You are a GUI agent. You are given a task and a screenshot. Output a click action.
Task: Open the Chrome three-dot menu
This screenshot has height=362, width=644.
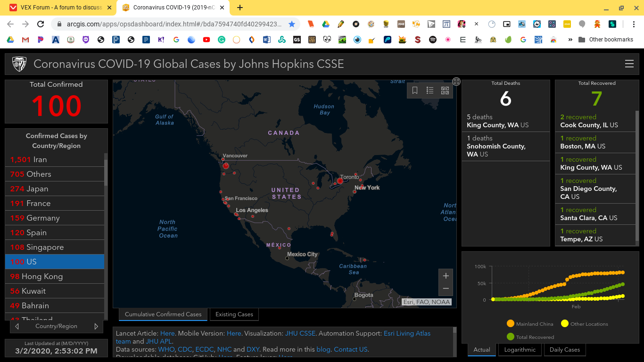pyautogui.click(x=635, y=24)
